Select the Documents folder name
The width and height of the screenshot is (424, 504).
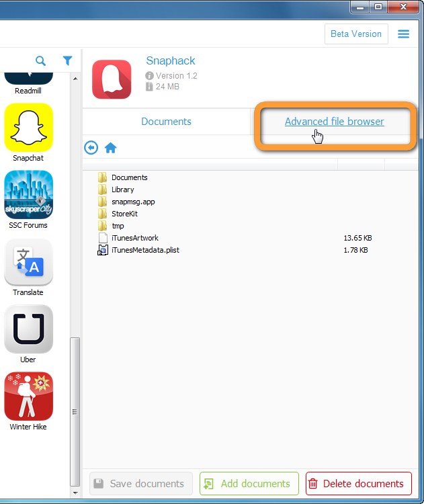(x=130, y=177)
